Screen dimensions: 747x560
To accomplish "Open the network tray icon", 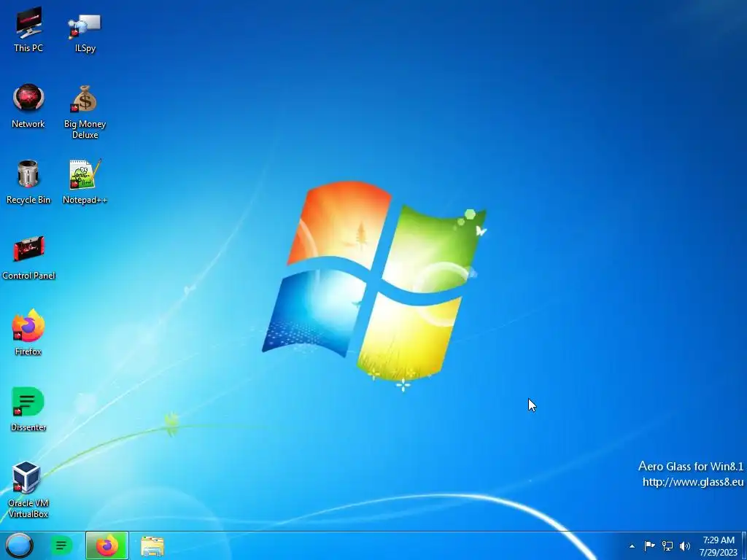I will coord(667,545).
